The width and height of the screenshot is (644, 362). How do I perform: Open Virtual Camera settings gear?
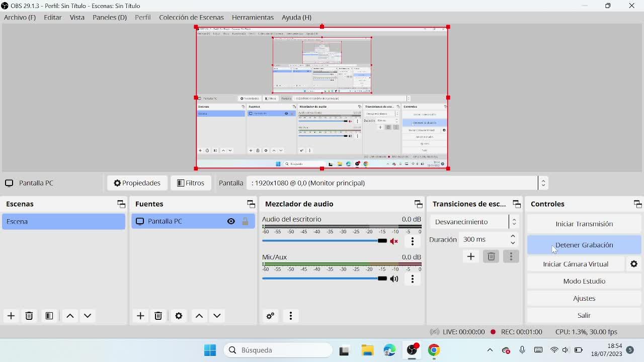point(634,264)
